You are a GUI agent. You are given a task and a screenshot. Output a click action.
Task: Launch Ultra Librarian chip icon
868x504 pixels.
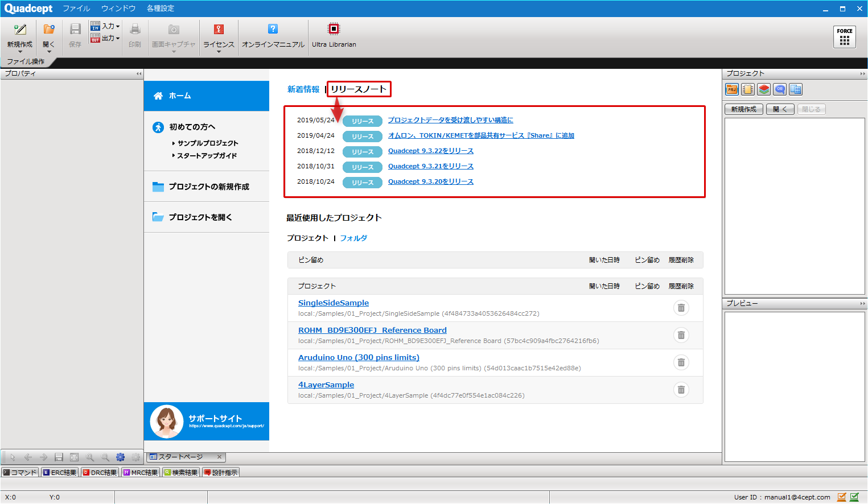(334, 28)
